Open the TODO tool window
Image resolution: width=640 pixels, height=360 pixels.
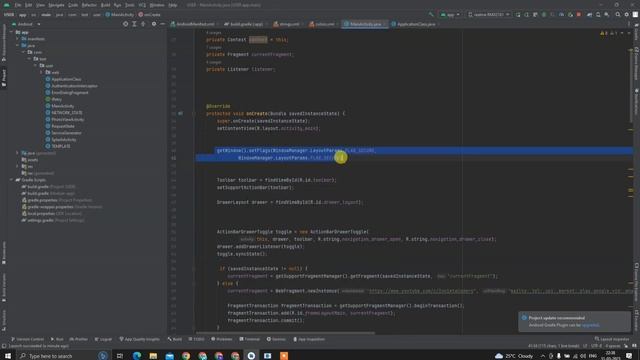click(x=196, y=339)
